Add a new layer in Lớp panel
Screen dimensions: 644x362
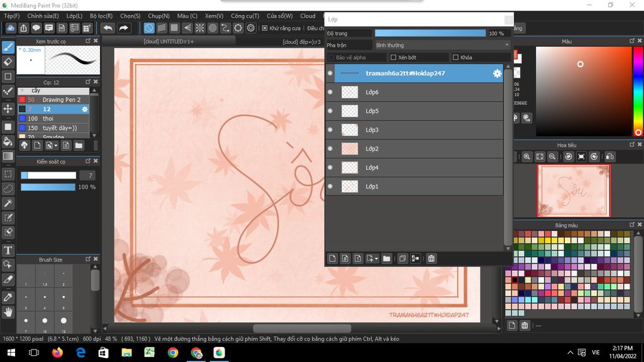[x=332, y=258]
